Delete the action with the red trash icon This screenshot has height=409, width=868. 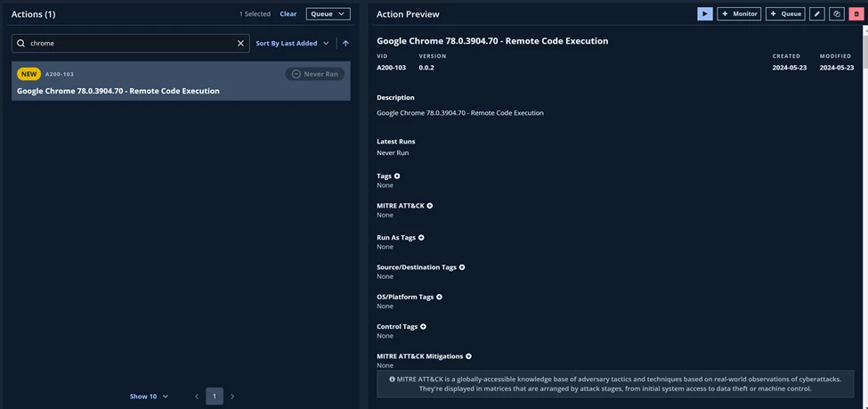pyautogui.click(x=856, y=14)
